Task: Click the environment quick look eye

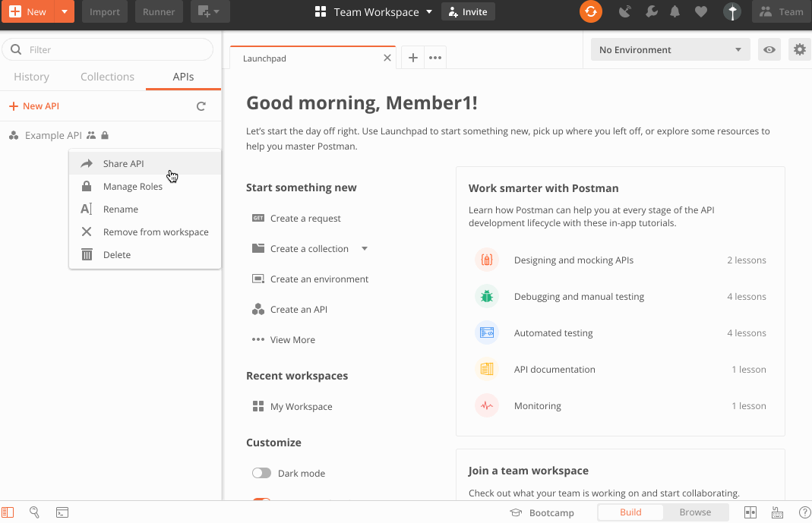Action: (769, 50)
